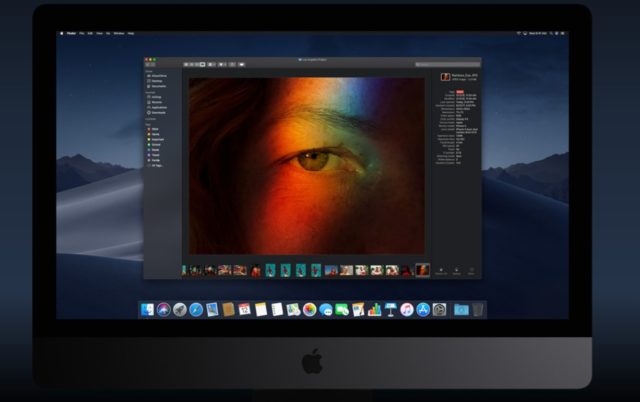Open the Calendar app in the Dock

click(244, 310)
